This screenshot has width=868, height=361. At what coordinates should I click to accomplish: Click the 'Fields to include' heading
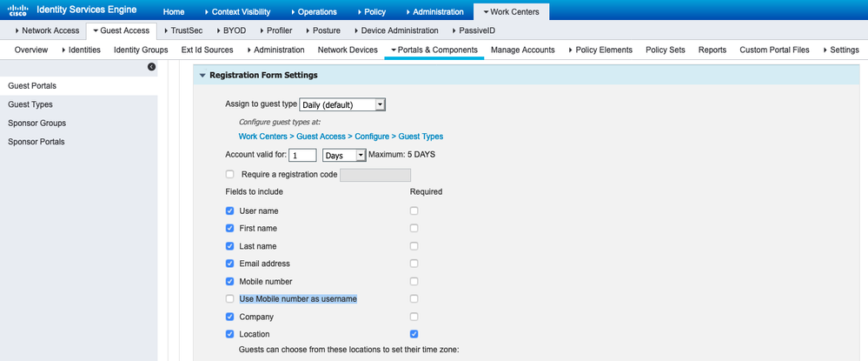click(255, 192)
